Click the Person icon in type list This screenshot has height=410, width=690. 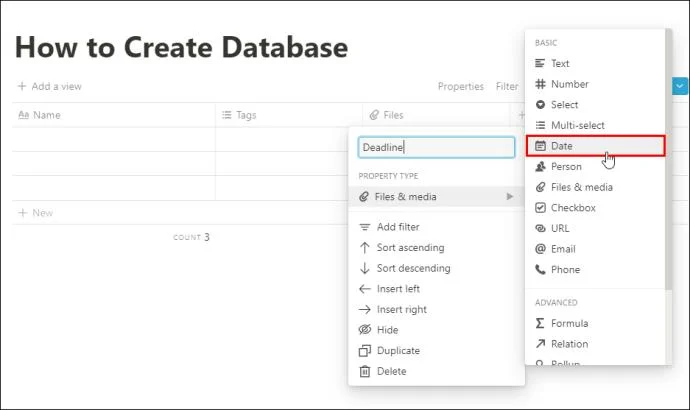pos(540,167)
